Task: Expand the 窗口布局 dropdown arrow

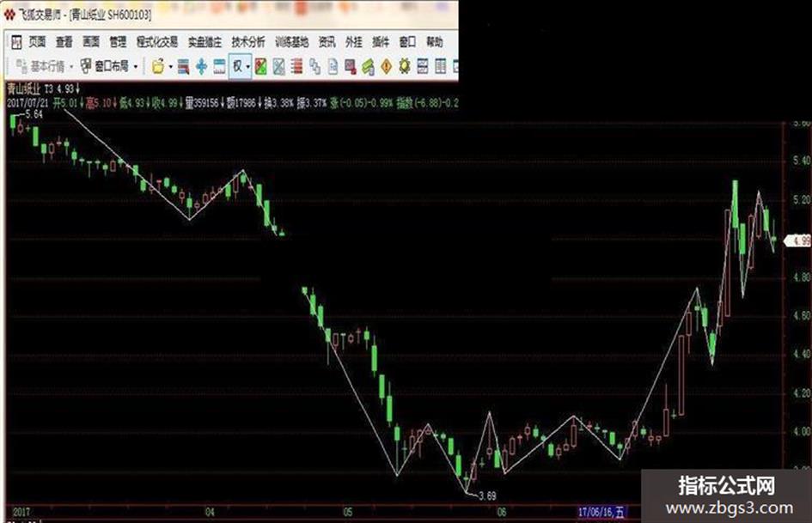Action: coord(136,67)
